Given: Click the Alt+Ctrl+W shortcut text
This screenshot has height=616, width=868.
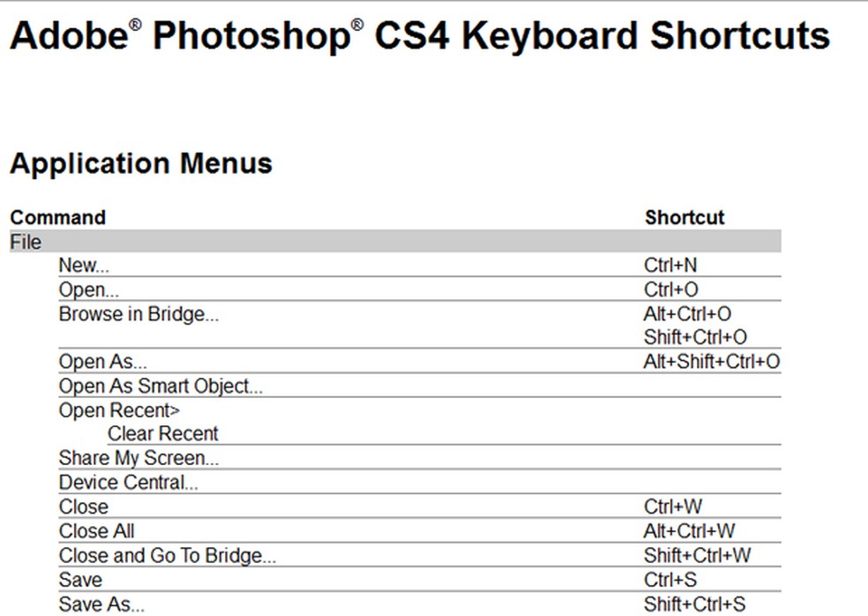Looking at the screenshot, I should [689, 531].
